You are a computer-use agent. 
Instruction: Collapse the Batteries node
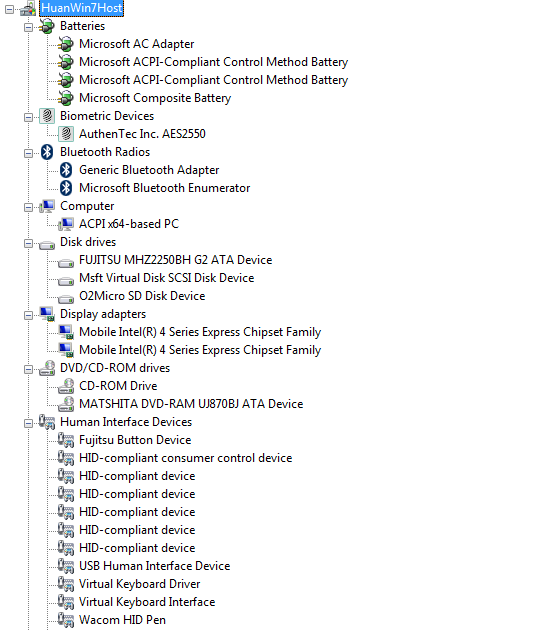[28, 27]
